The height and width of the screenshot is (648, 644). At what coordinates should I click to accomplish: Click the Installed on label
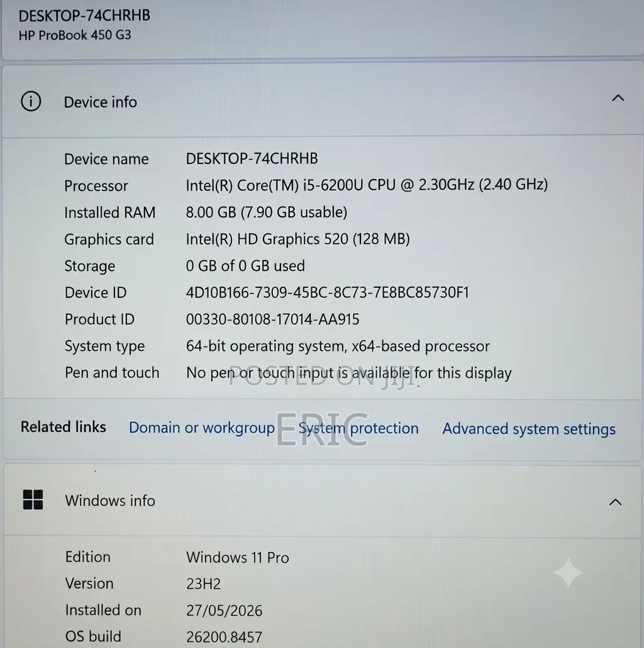click(103, 610)
